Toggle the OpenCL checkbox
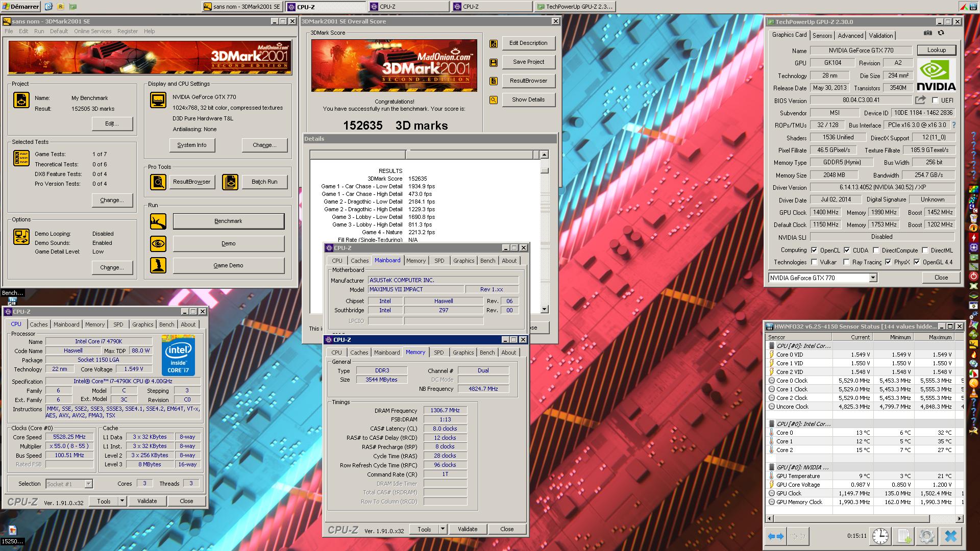 [814, 250]
